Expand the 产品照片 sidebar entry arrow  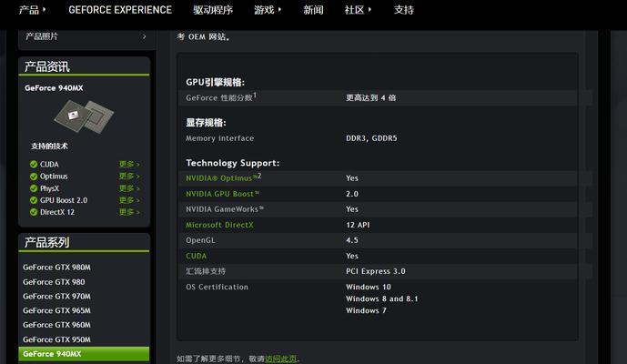[145, 36]
